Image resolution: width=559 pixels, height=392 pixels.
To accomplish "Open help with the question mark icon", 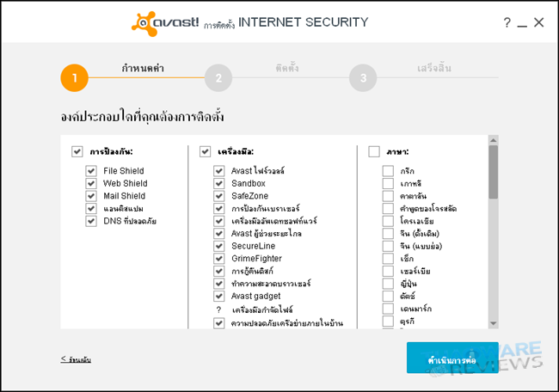I will [507, 23].
